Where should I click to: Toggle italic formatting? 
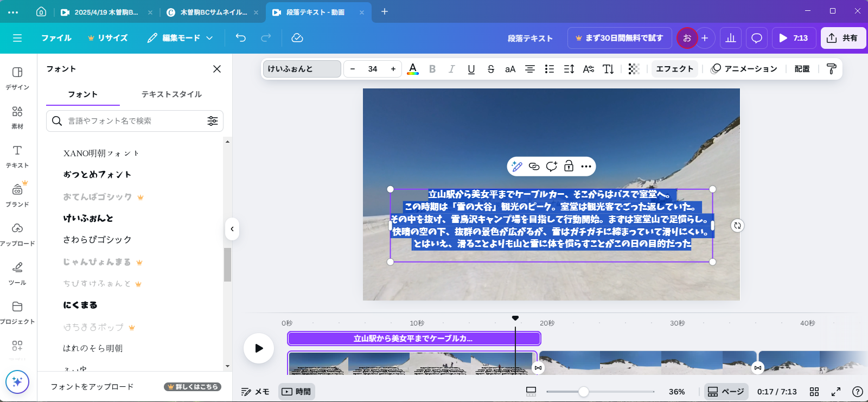(451, 69)
